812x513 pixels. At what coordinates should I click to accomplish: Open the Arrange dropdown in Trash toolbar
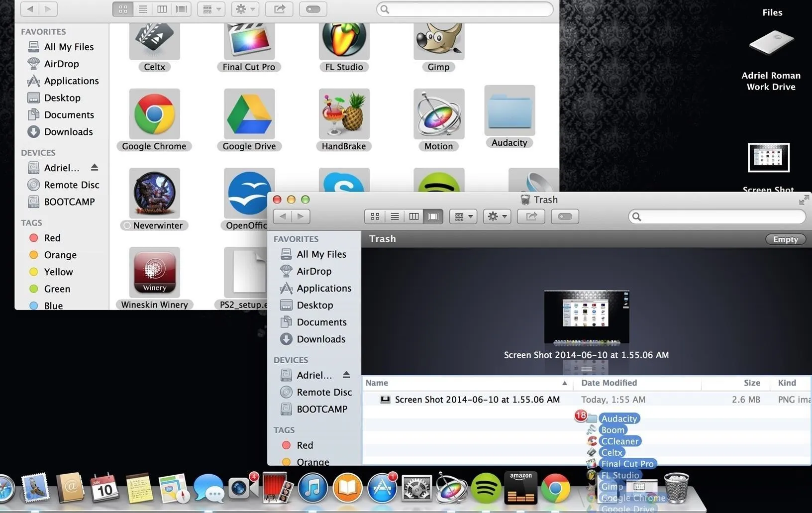pos(463,216)
